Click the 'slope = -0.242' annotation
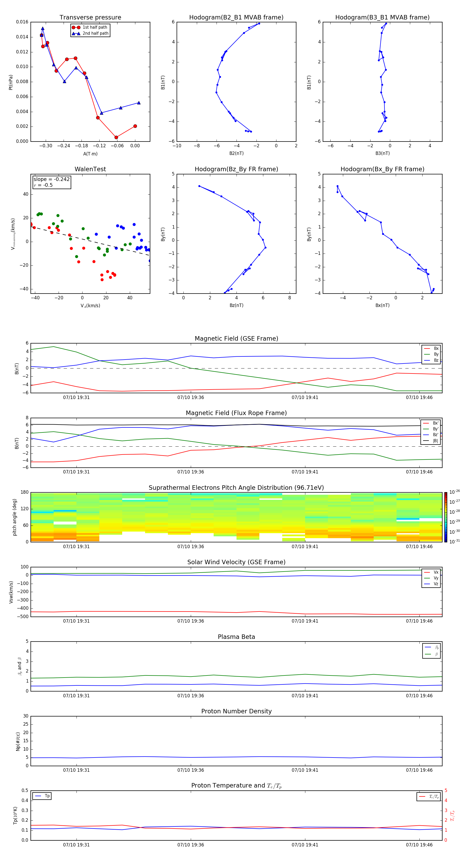This screenshot has width=473, height=868. point(52,179)
